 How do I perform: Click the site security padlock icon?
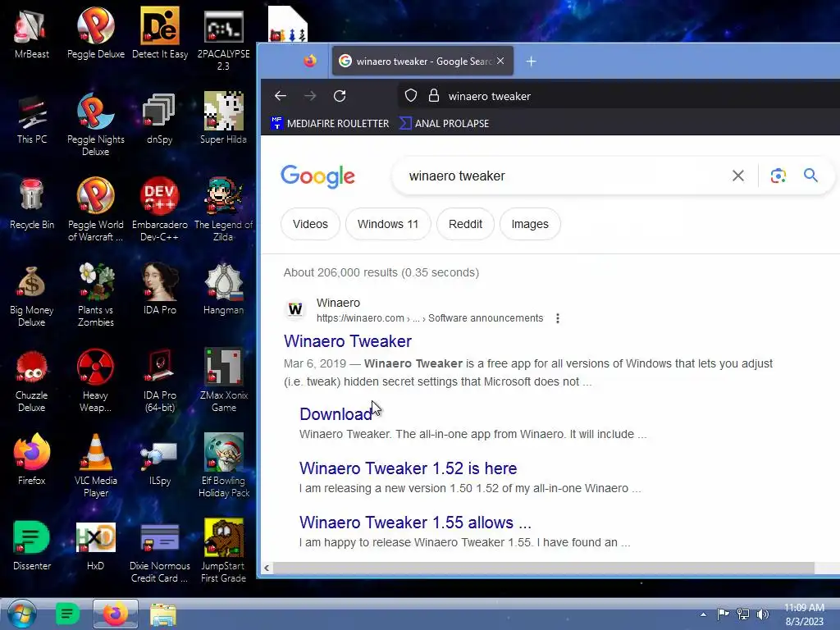434,96
